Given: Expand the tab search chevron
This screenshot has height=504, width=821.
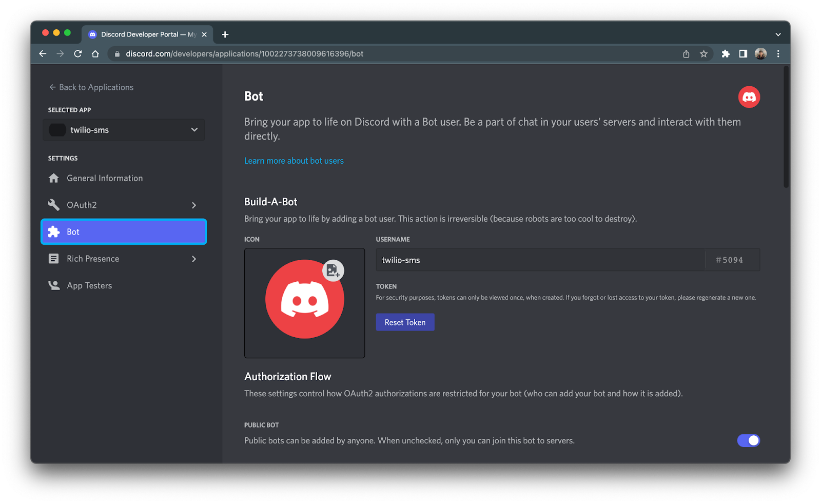Looking at the screenshot, I should (x=778, y=34).
